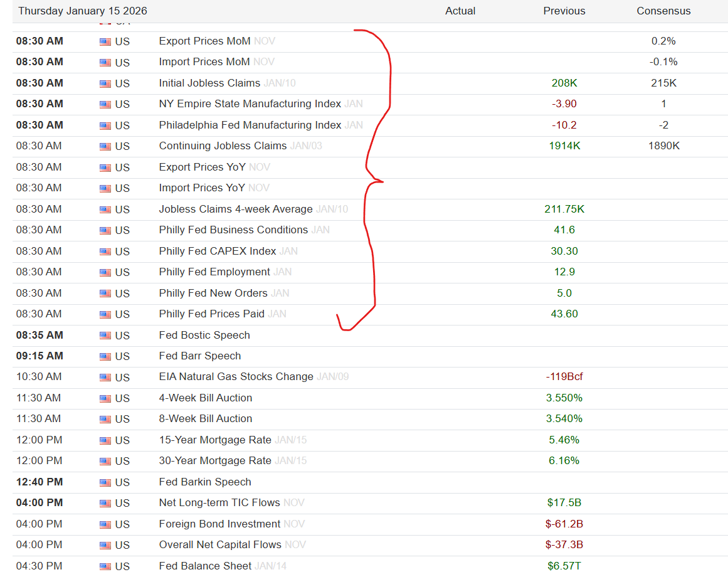Click the Previous column header
Viewport: 728px width, 577px height.
point(564,11)
